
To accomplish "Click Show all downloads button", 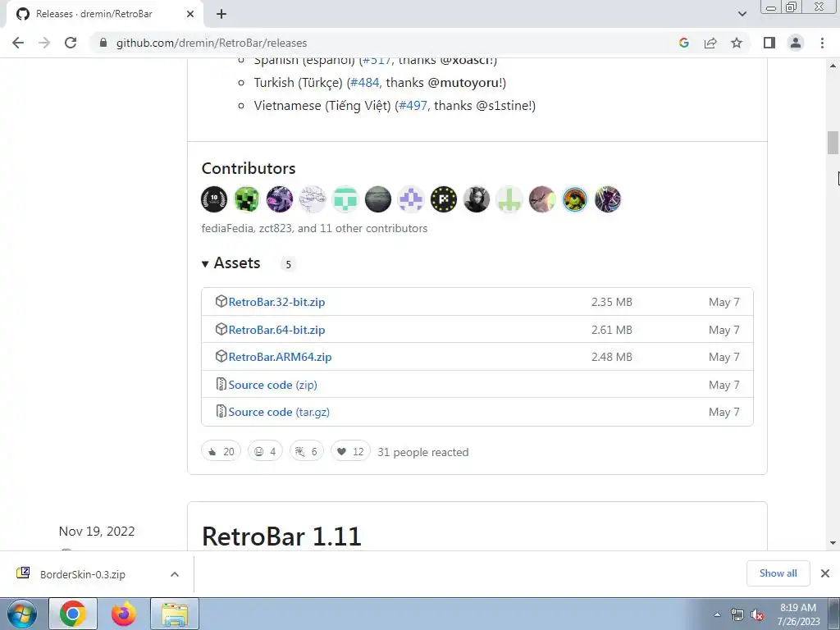I will click(778, 573).
